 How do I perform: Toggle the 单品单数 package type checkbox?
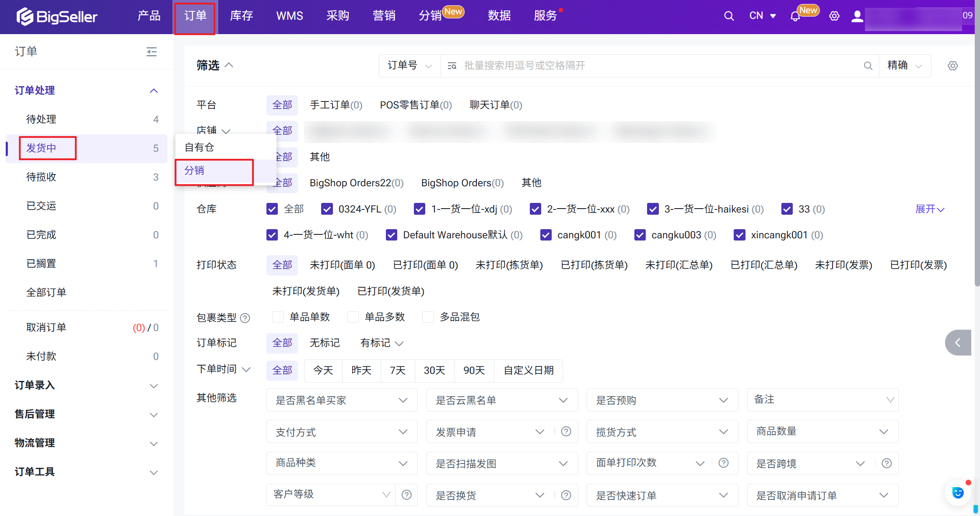point(278,317)
